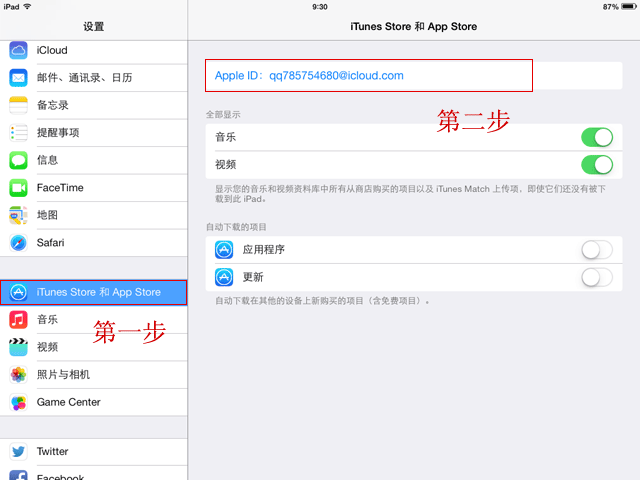Tap the Facebook icon
This screenshot has width=640, height=480.
point(18,475)
